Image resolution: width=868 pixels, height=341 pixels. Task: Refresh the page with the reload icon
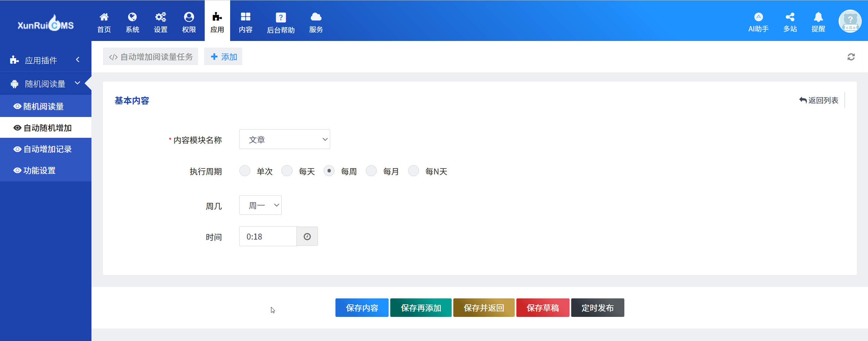click(x=851, y=57)
